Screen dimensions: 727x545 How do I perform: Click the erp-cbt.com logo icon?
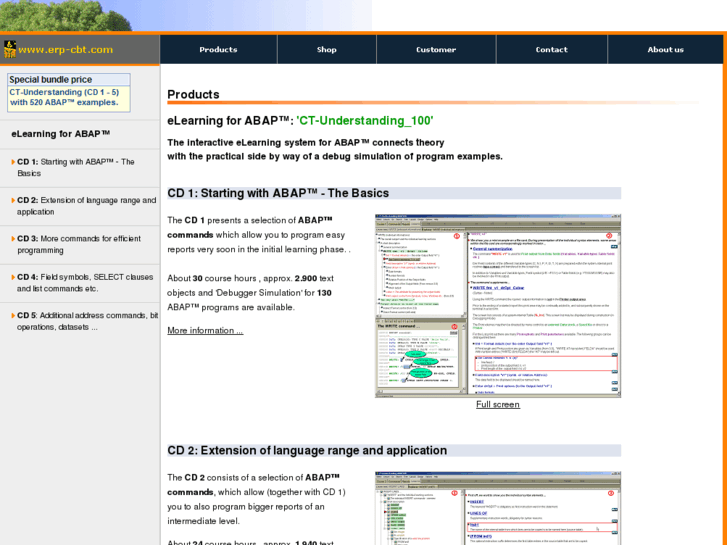coord(10,49)
